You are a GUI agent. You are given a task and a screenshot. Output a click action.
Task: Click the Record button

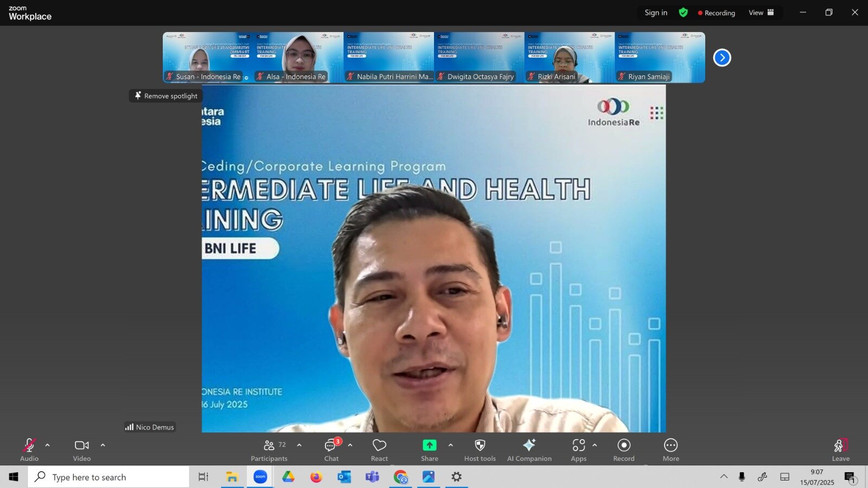tap(624, 450)
